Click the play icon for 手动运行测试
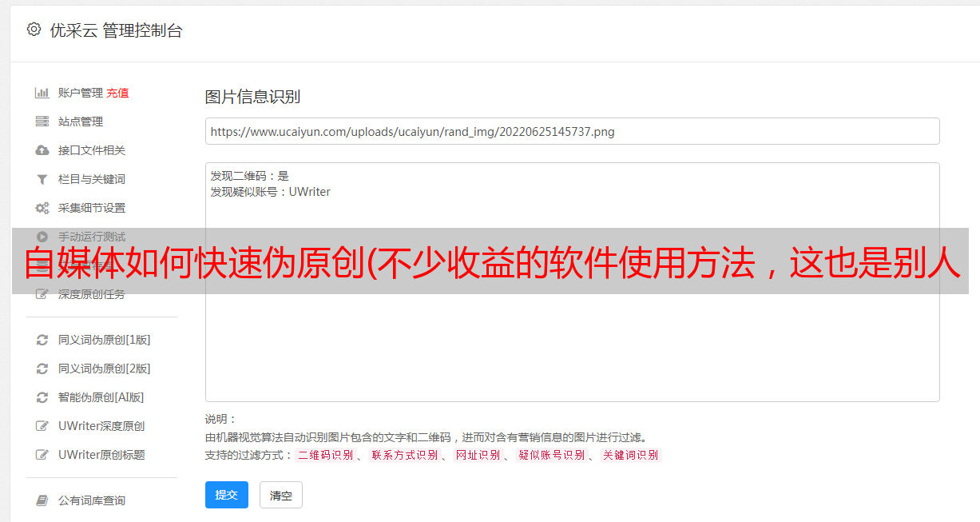The image size is (980, 522). click(x=42, y=237)
